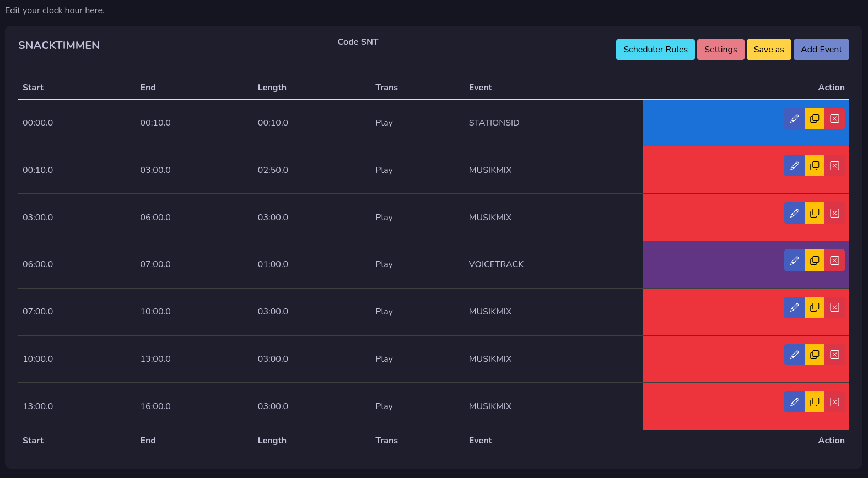The width and height of the screenshot is (868, 478).
Task: Click the Length column header at top
Action: pos(272,88)
